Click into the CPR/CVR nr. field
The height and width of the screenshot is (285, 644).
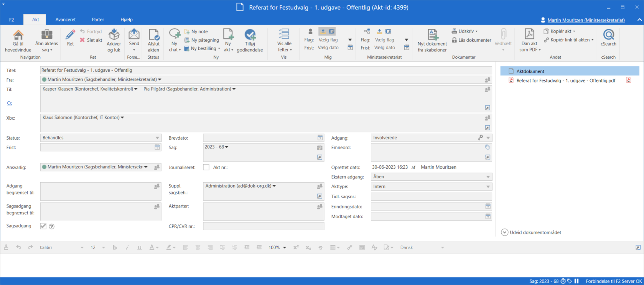tap(264, 226)
